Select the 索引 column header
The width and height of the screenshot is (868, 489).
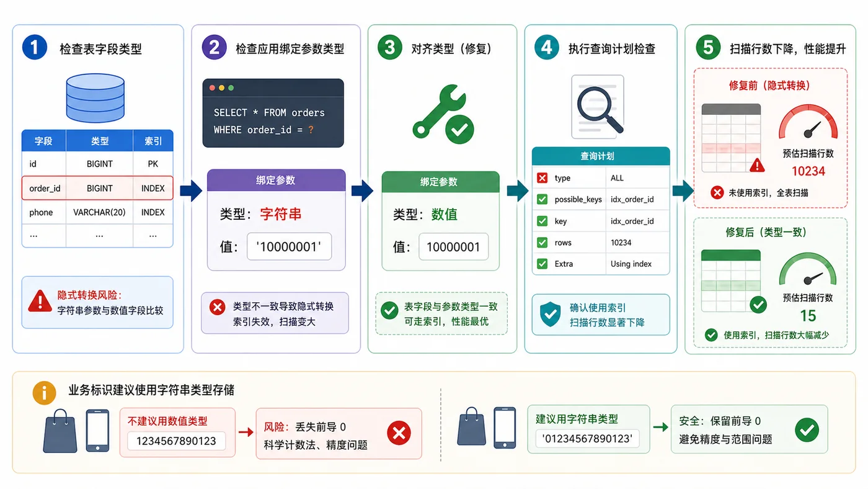point(153,141)
